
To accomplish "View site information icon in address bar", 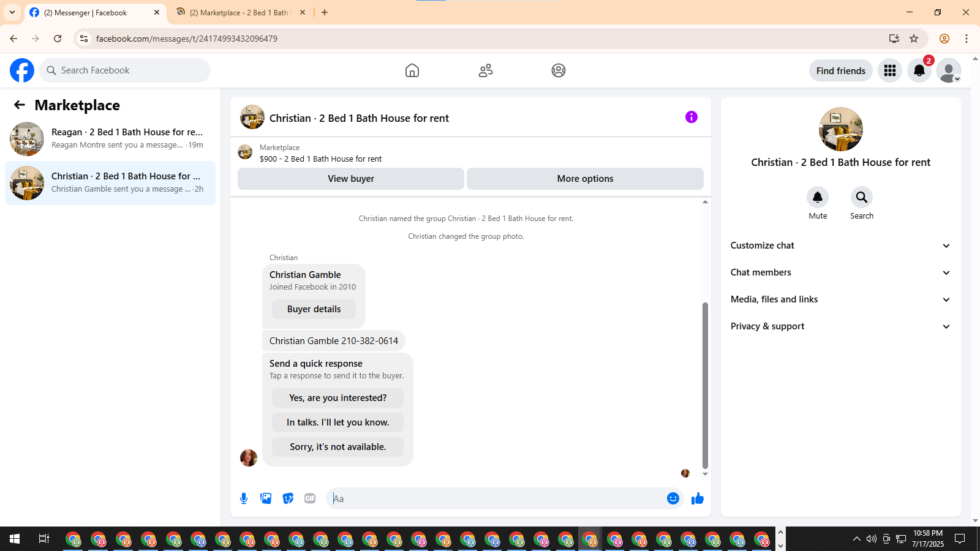I will [84, 39].
